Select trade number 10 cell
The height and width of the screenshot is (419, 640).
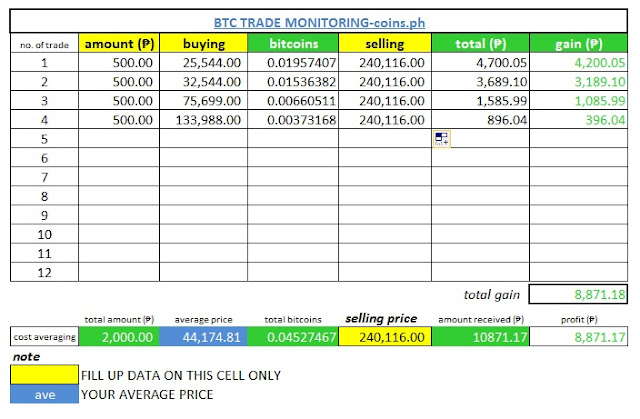point(44,234)
